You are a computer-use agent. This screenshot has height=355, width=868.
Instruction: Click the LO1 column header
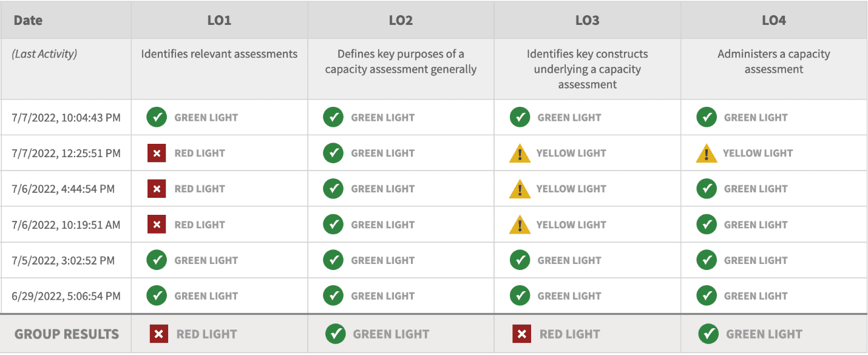(219, 20)
